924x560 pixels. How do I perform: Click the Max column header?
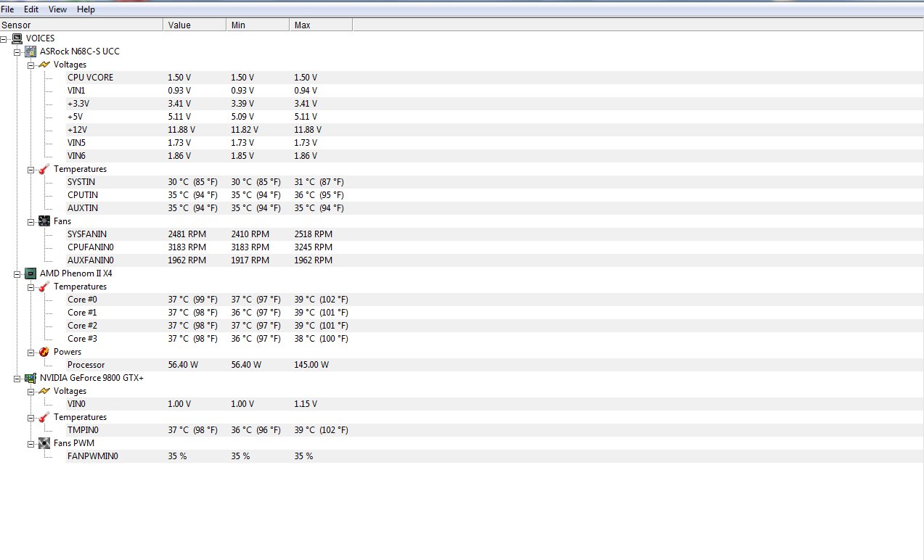click(x=321, y=25)
